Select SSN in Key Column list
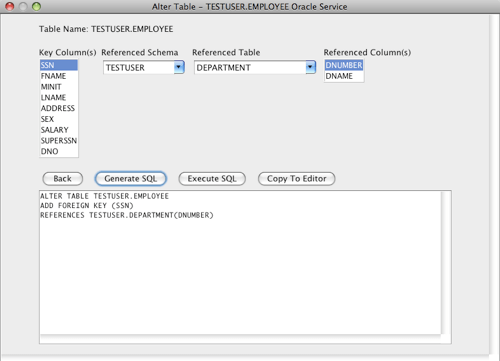The image size is (500, 361). [x=59, y=65]
